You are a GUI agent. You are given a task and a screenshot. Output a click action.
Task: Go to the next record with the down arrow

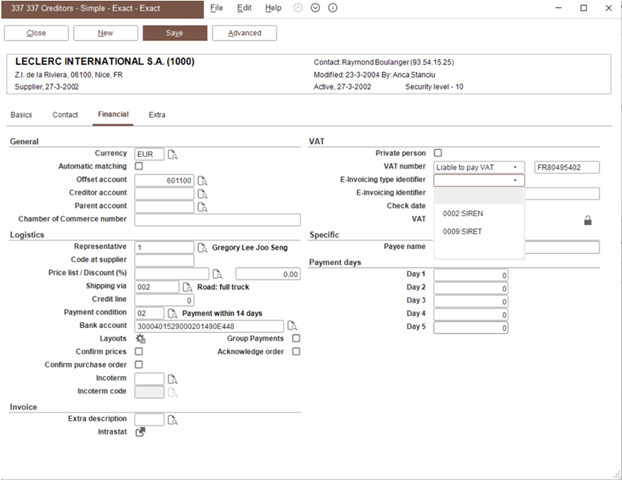coord(315,8)
